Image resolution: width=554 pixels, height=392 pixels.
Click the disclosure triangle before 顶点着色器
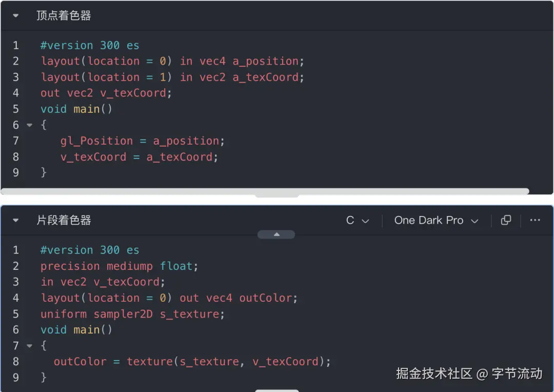point(16,15)
